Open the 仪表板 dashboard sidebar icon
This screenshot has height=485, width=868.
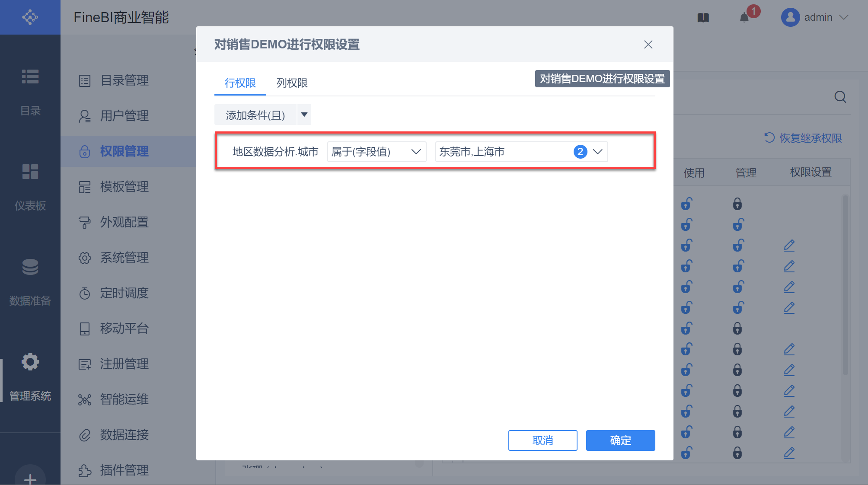[30, 172]
